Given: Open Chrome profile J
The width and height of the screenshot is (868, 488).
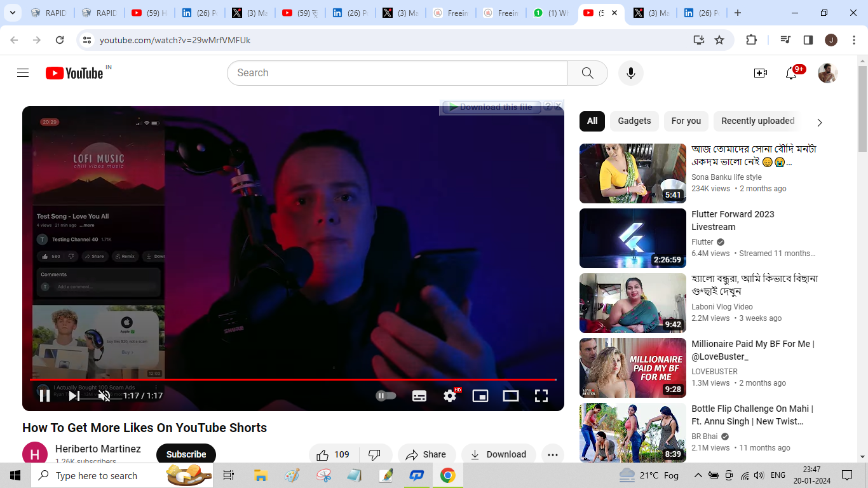Looking at the screenshot, I should click(x=831, y=40).
